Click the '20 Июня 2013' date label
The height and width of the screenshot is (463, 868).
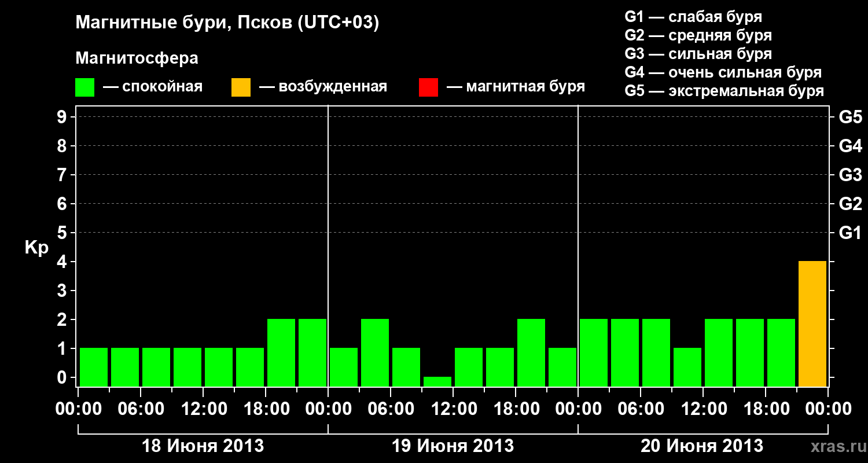coord(702,446)
